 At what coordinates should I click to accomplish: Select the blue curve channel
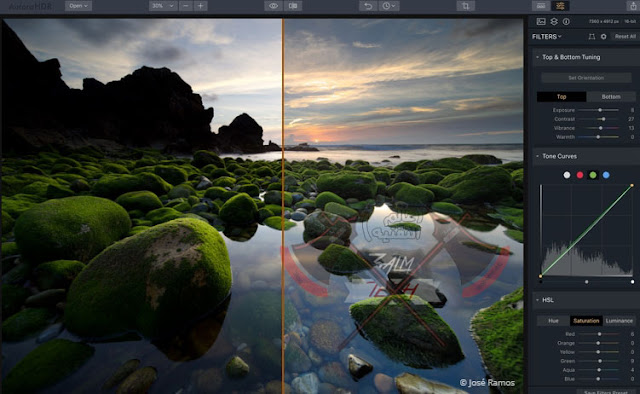[x=606, y=175]
